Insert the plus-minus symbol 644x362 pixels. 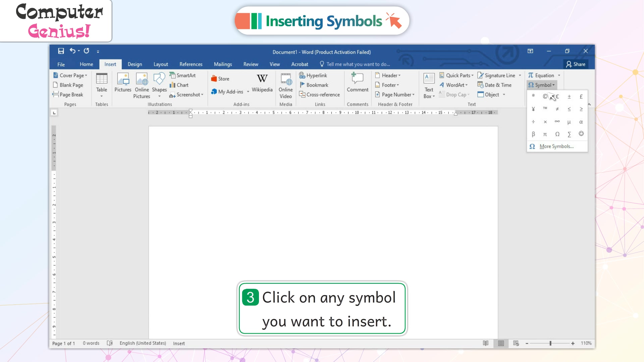point(569,96)
